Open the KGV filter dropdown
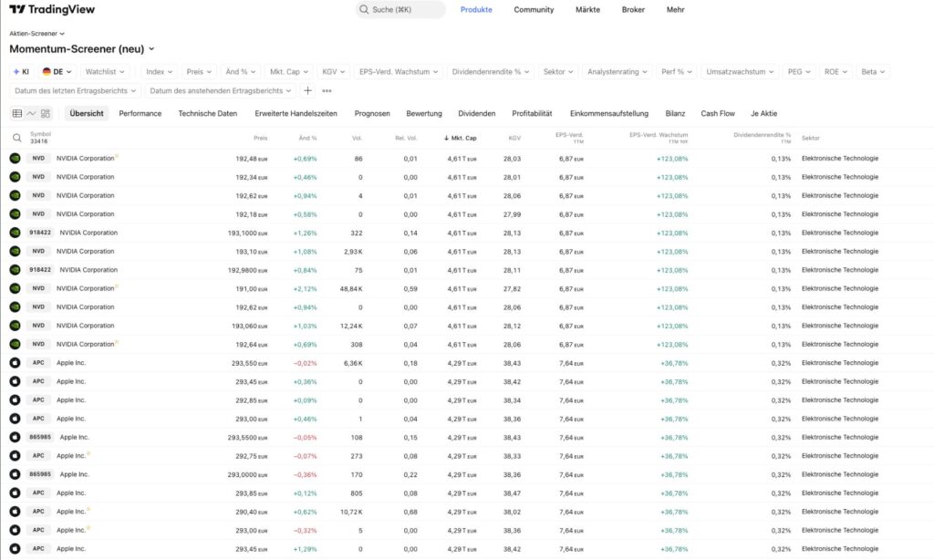This screenshot has width=934, height=560. [x=334, y=71]
